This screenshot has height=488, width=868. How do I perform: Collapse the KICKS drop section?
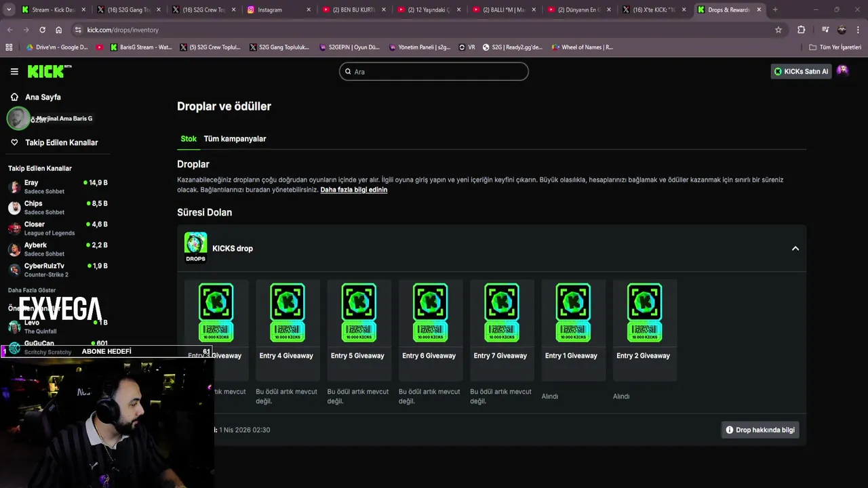[x=795, y=248]
